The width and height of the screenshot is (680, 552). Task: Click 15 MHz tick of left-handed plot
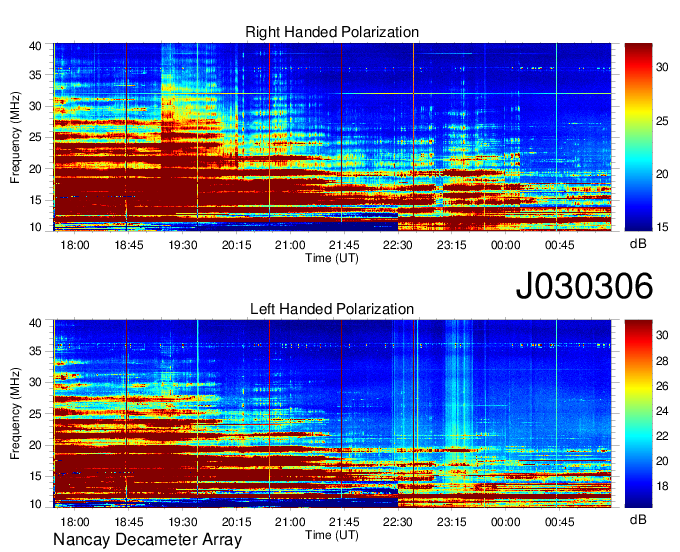point(36,476)
